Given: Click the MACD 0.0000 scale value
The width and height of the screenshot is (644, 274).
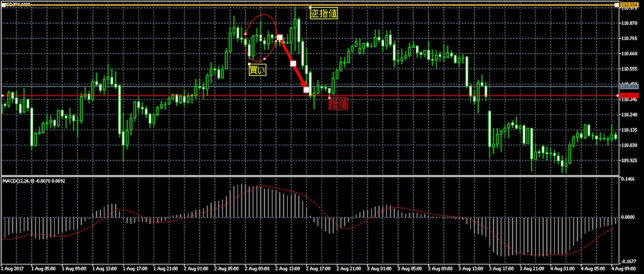Looking at the screenshot, I should (629, 217).
